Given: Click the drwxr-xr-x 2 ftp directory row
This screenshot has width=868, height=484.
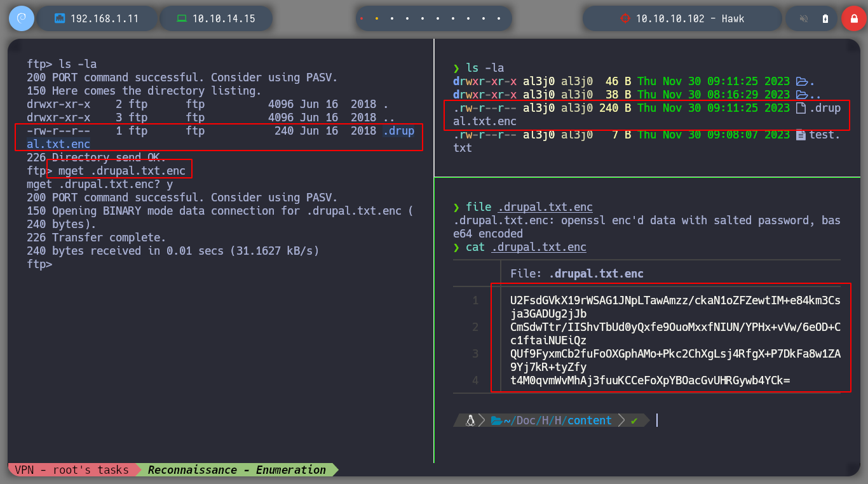Looking at the screenshot, I should (x=208, y=104).
